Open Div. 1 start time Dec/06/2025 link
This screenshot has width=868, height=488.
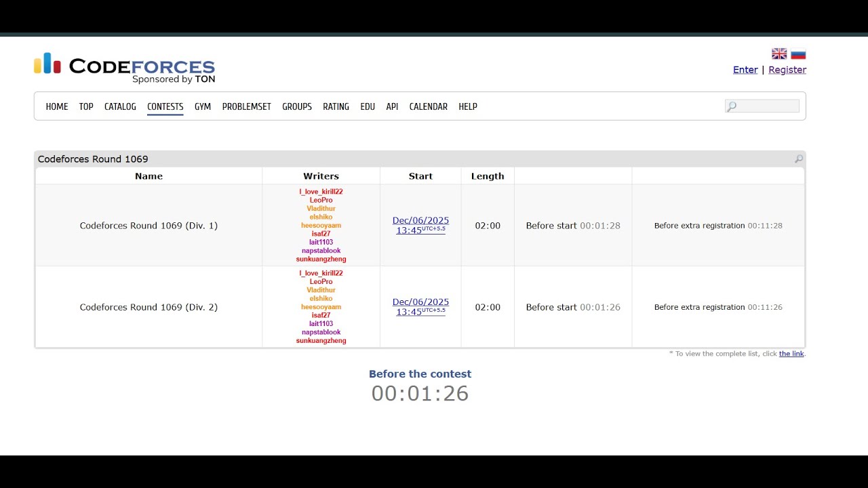click(420, 226)
